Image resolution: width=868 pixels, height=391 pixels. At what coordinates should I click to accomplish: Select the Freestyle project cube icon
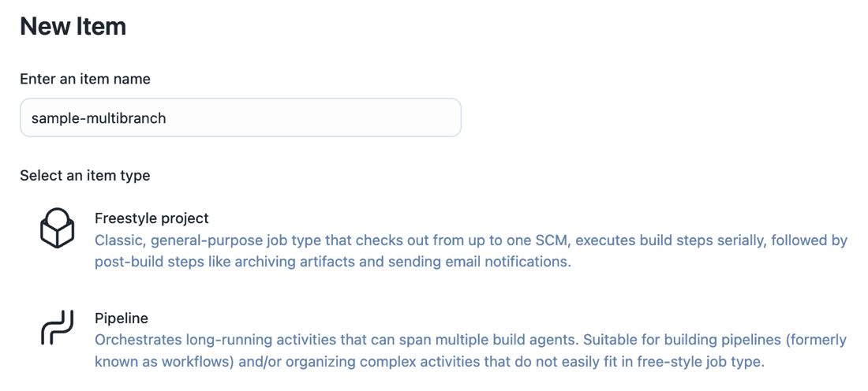[x=57, y=228]
